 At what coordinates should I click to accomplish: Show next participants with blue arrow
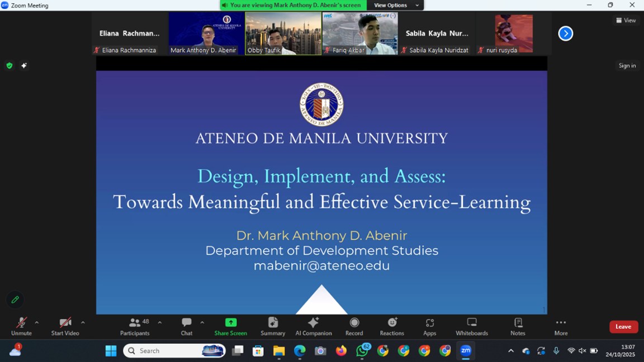[x=566, y=34]
